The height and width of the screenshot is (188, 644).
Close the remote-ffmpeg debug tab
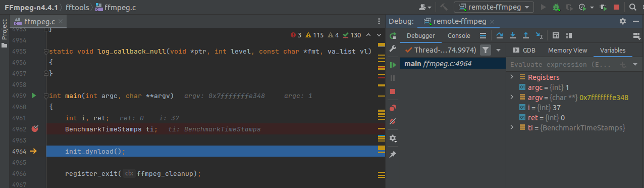(x=493, y=22)
